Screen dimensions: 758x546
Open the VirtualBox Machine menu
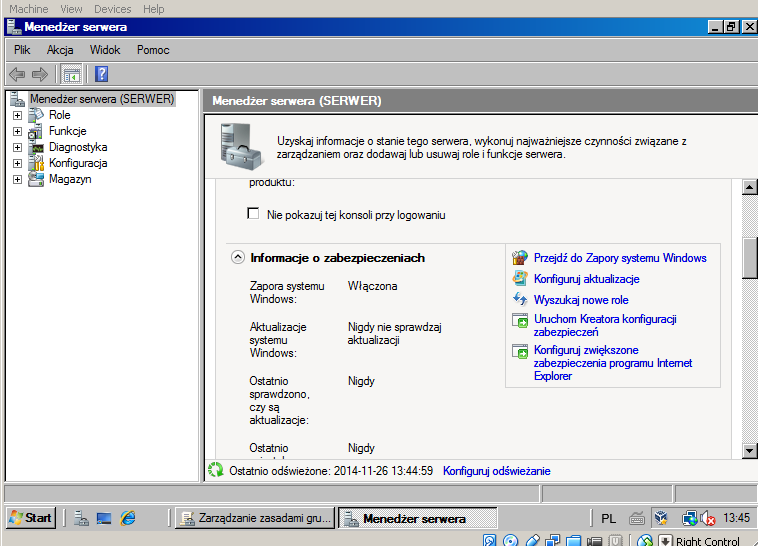tap(29, 9)
